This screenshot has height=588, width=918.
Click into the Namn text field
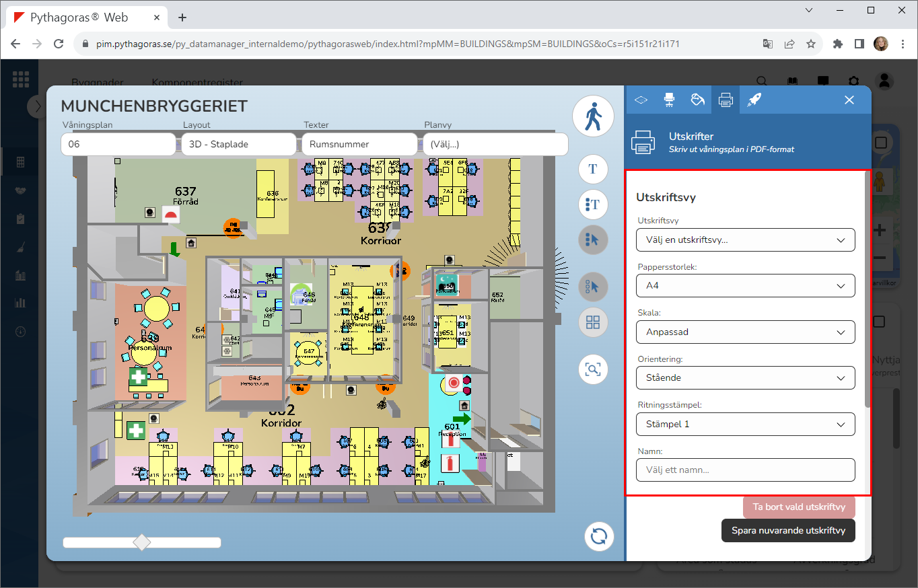pyautogui.click(x=745, y=470)
